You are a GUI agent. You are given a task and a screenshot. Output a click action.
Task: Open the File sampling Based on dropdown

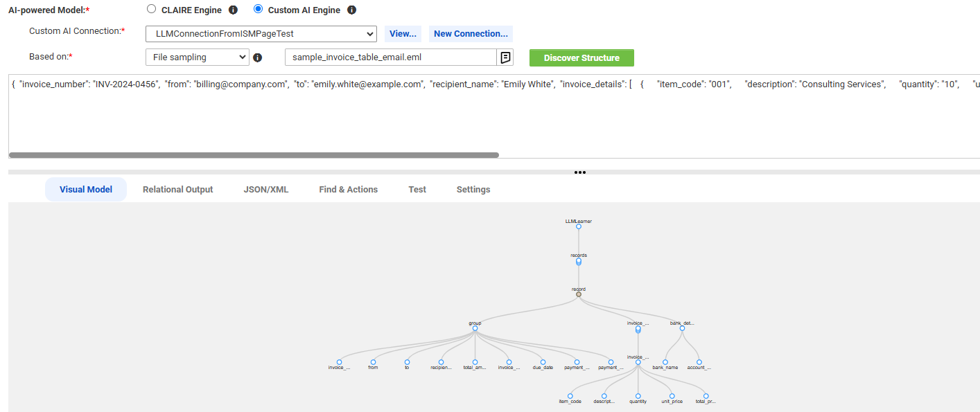point(198,57)
